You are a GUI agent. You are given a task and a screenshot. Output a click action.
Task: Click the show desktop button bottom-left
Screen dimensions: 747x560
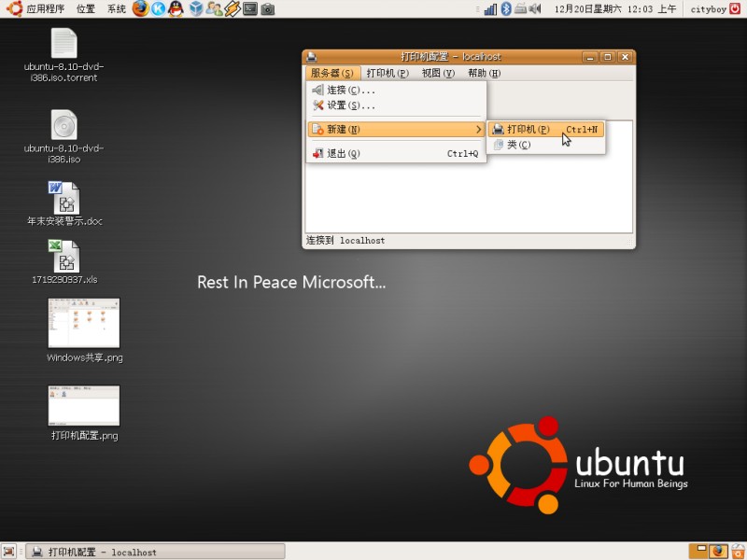9,552
